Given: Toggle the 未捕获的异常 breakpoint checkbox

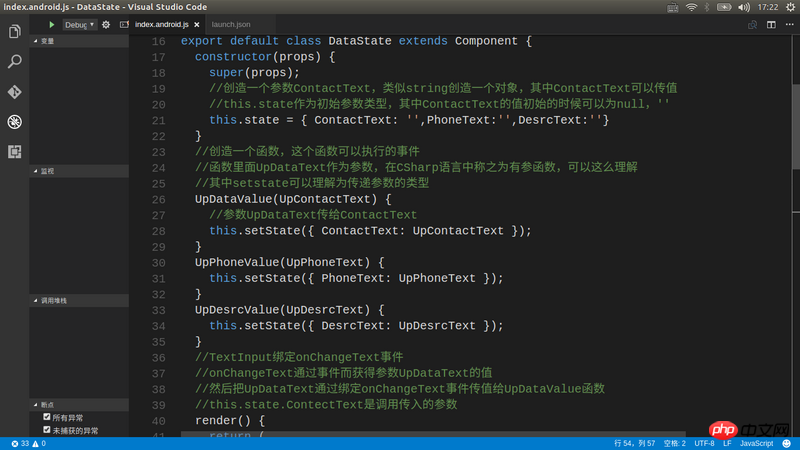Looking at the screenshot, I should pyautogui.click(x=47, y=430).
